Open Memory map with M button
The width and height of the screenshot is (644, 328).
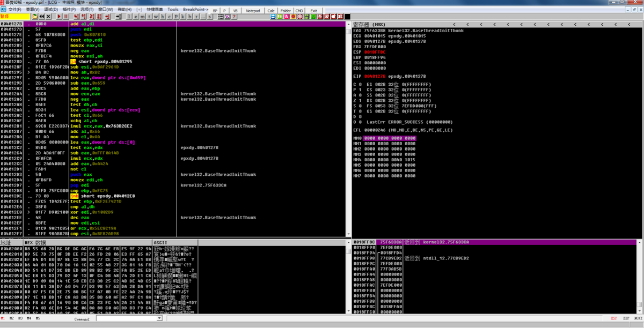(x=142, y=17)
